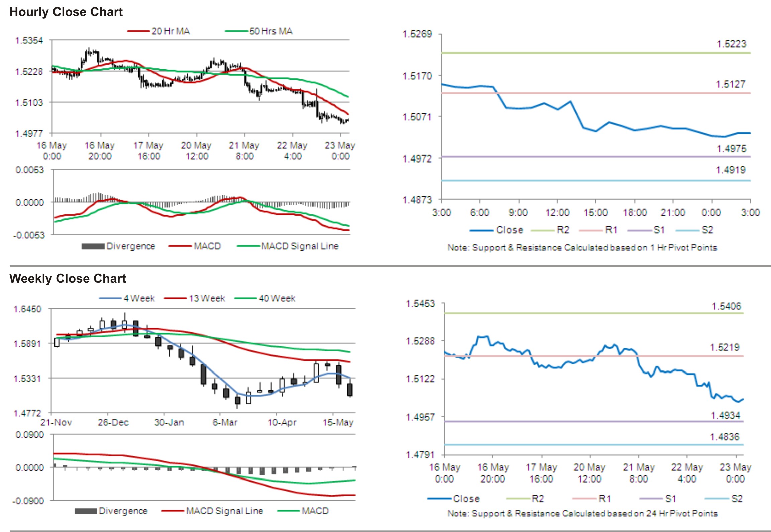This screenshot has width=771, height=532.
Task: Click the 12:00 label on 1 Hr pivot chart
Action: point(557,213)
